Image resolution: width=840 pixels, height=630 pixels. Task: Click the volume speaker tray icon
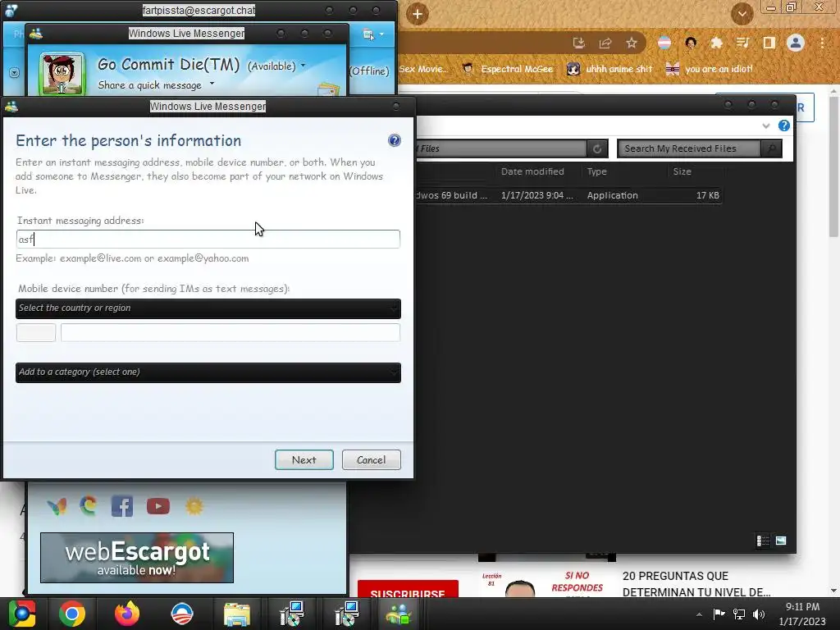pos(759,614)
